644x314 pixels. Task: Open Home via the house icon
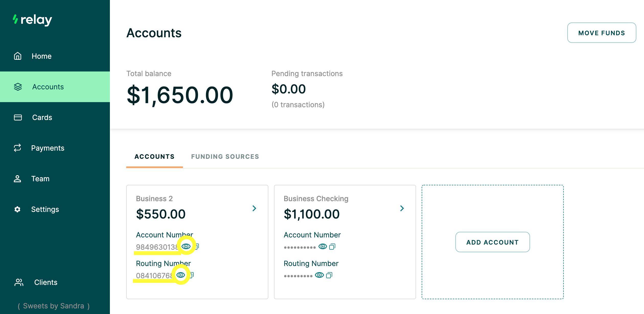click(18, 56)
